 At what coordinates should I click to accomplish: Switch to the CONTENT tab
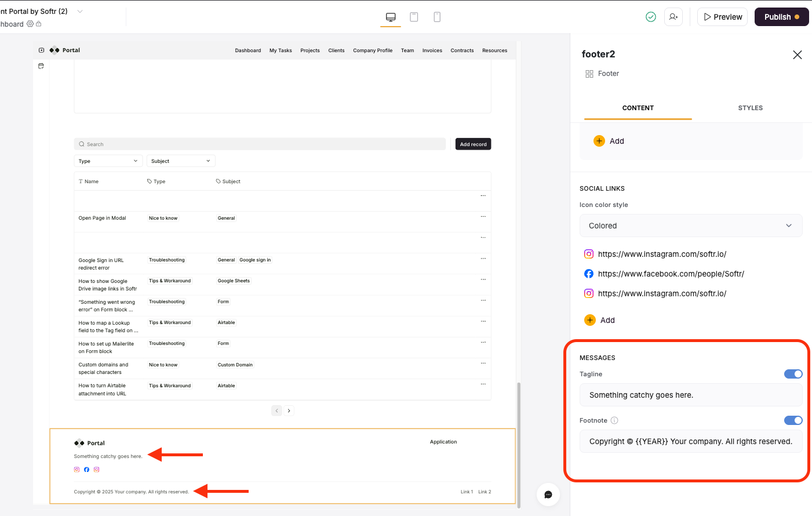tap(638, 108)
